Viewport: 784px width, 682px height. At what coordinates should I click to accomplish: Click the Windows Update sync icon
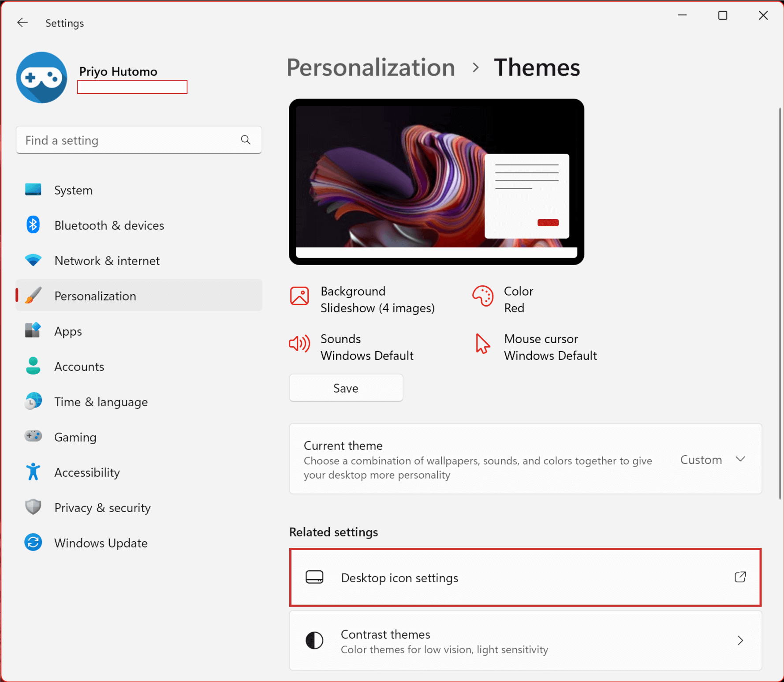click(x=33, y=543)
